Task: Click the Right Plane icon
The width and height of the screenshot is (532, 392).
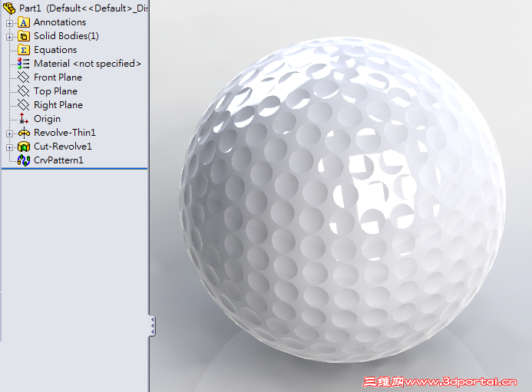Action: (x=23, y=105)
